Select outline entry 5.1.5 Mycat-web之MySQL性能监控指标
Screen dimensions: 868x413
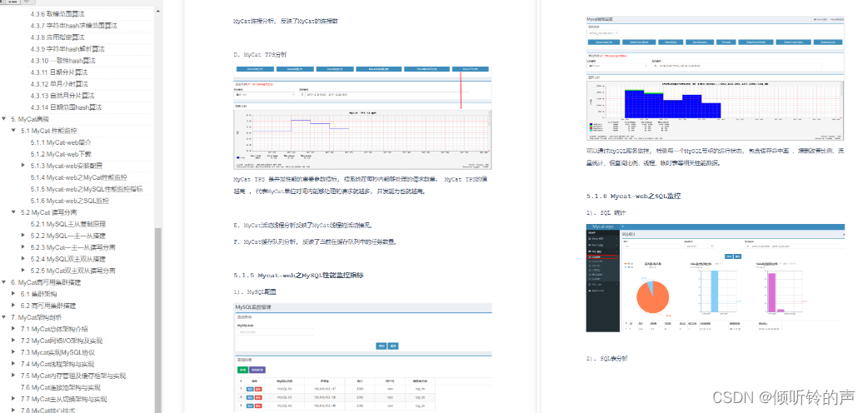tap(87, 189)
